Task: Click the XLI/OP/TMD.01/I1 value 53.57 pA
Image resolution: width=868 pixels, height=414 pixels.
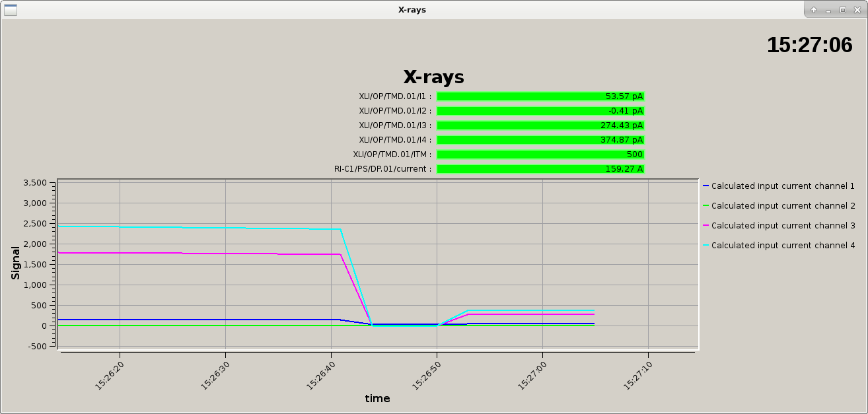Action: click(540, 96)
